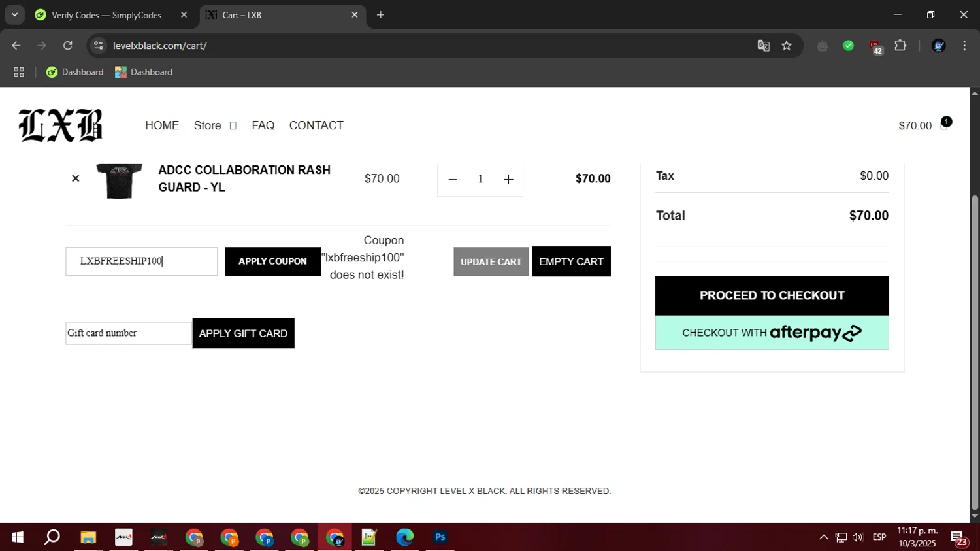Open ADCC Collaboration Rash Guard product link
Screen dimensions: 980x551
click(x=244, y=178)
